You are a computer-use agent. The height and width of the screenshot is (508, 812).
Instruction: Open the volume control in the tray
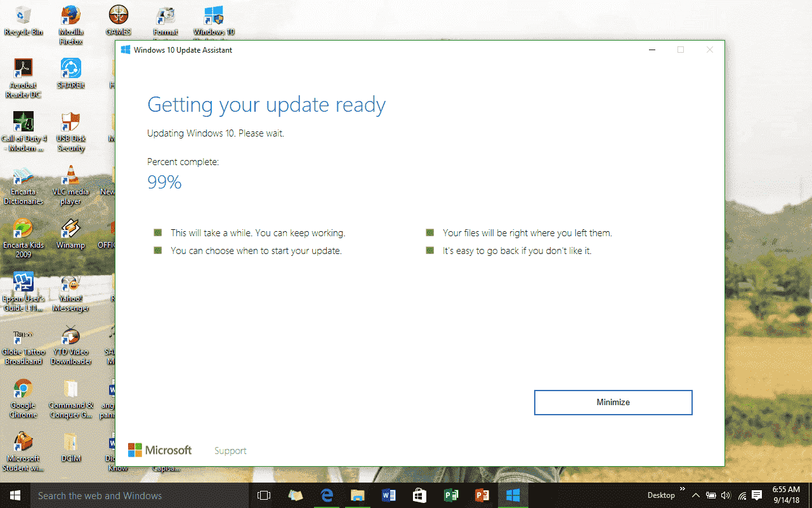[726, 495]
